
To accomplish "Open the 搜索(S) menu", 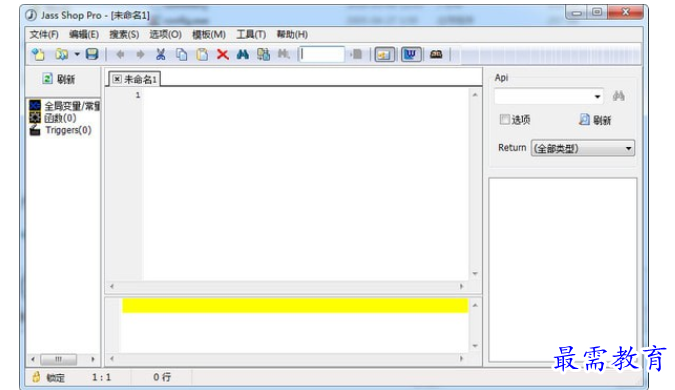I will tap(124, 34).
